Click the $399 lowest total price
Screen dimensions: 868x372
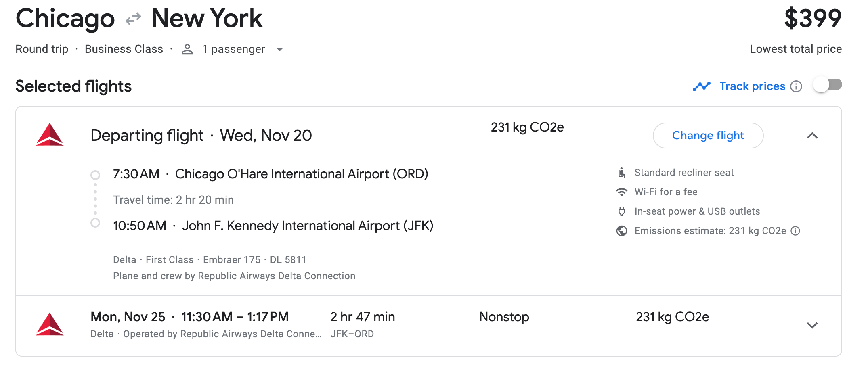(x=812, y=19)
